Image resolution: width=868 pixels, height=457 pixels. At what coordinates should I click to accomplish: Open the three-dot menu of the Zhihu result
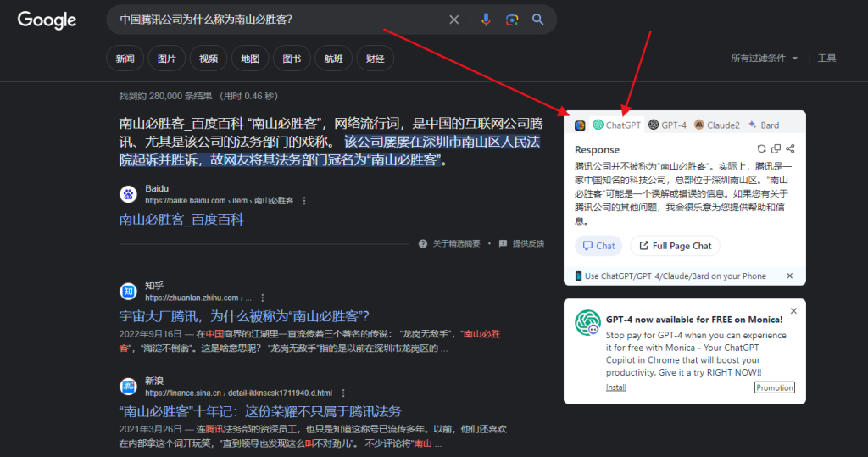coord(263,298)
